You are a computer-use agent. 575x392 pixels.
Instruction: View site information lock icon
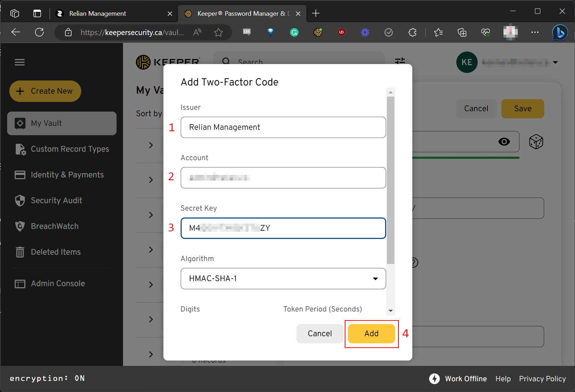[68, 33]
